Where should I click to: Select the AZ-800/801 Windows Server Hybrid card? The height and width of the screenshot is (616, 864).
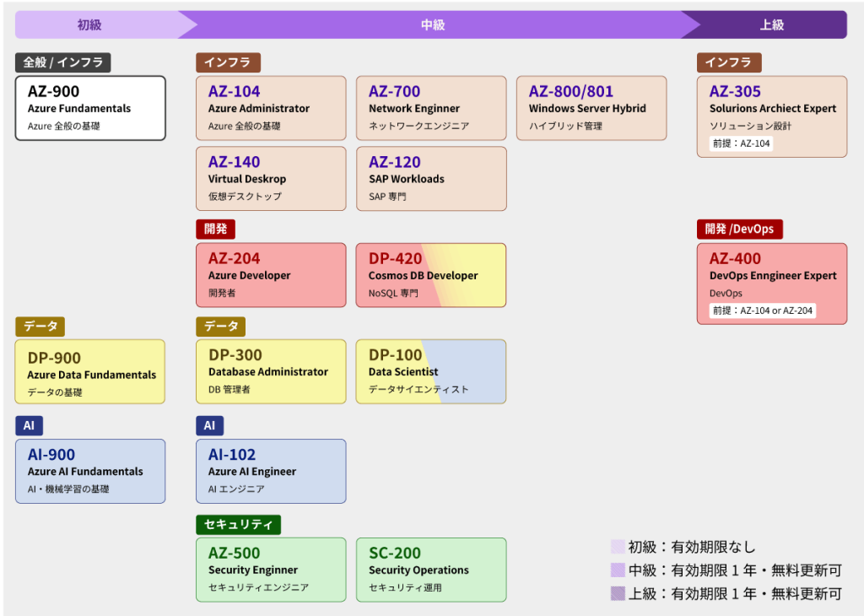(591, 107)
